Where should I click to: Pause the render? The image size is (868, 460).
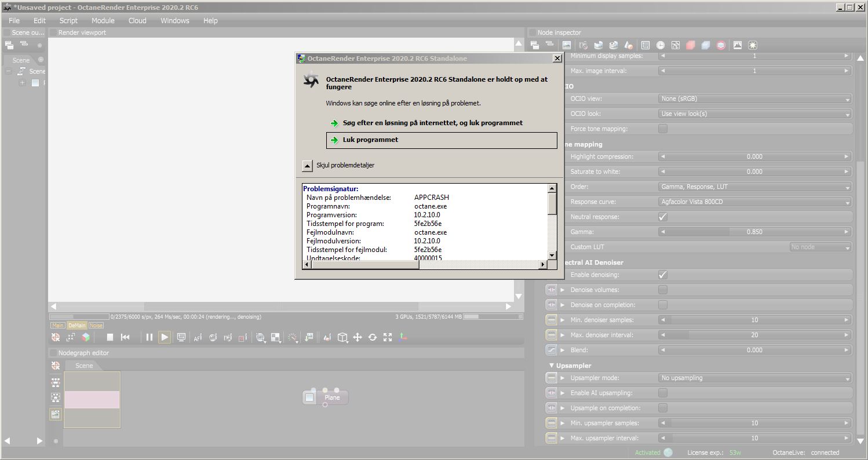(149, 337)
